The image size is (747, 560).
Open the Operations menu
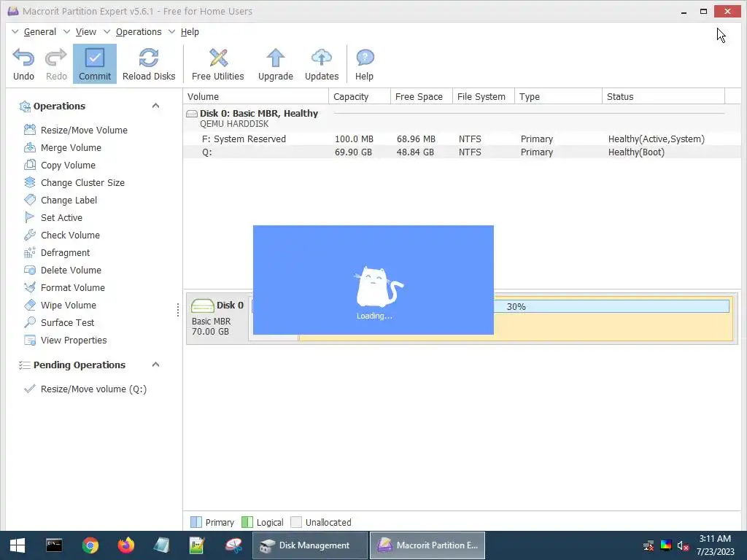tap(139, 32)
